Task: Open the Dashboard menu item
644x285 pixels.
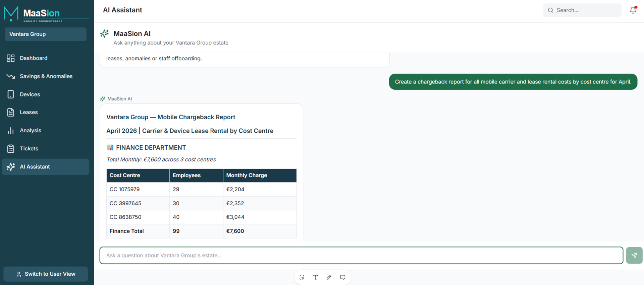Action: click(x=45, y=58)
